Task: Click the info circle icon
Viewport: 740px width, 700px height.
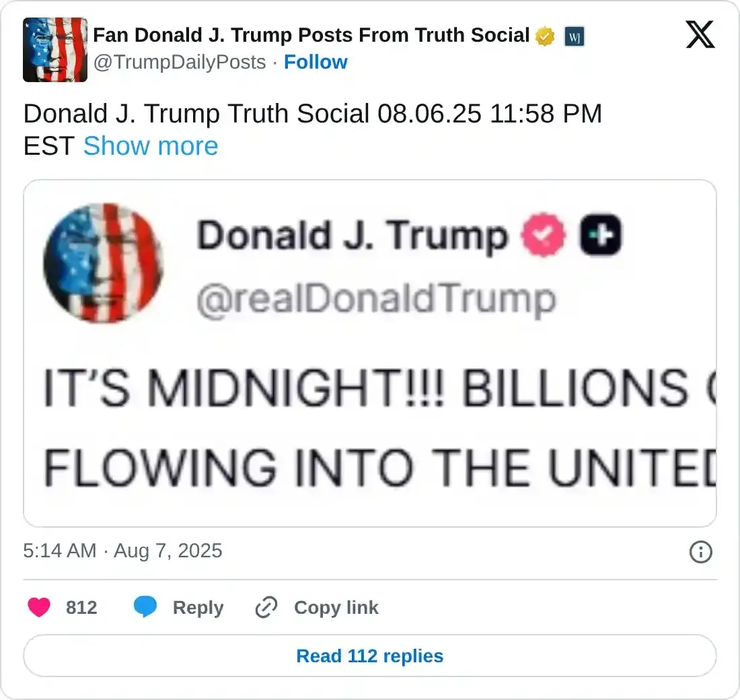Action: (701, 553)
